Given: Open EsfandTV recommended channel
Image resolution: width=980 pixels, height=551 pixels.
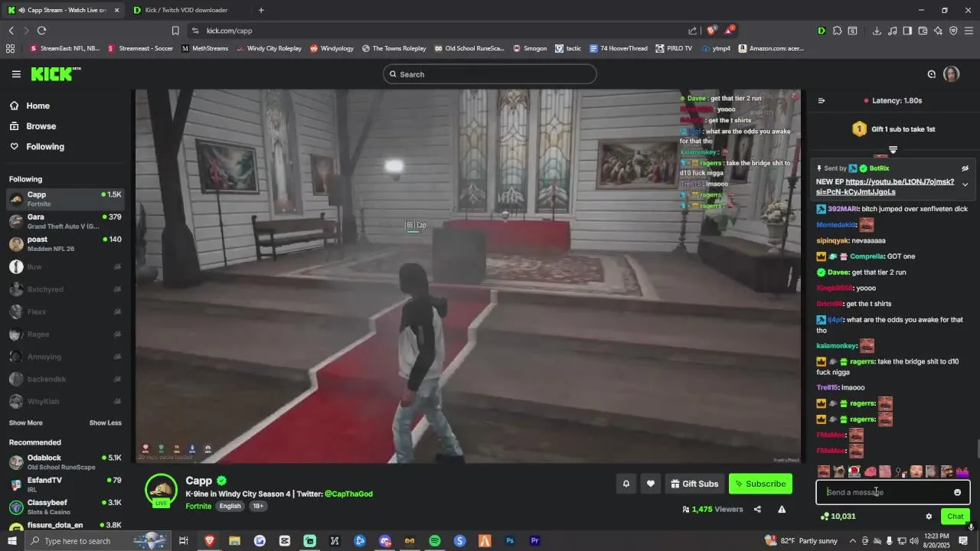Looking at the screenshot, I should point(65,484).
